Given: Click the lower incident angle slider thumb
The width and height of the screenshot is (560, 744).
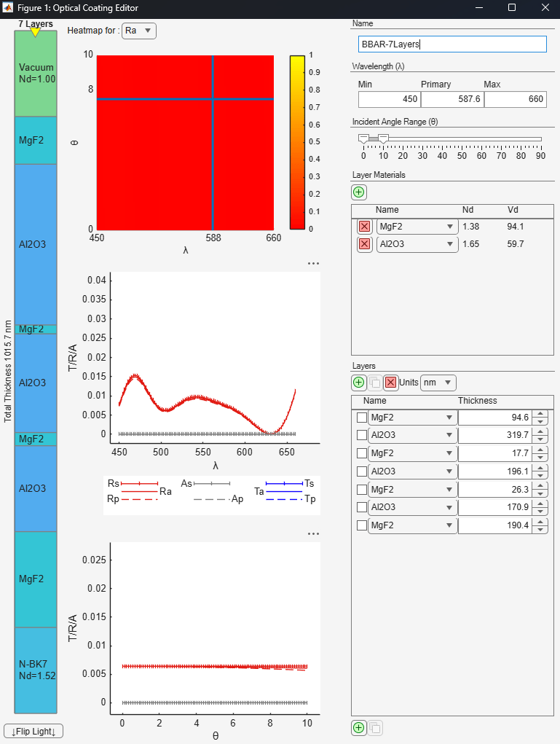Looking at the screenshot, I should (x=363, y=138).
